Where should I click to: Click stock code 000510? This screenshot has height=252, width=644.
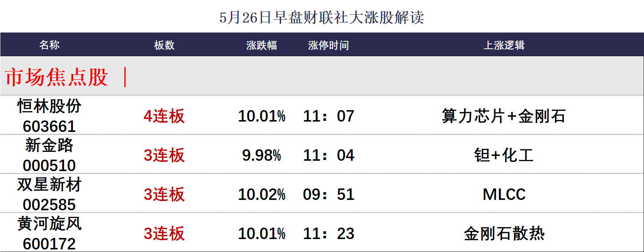click(x=49, y=166)
